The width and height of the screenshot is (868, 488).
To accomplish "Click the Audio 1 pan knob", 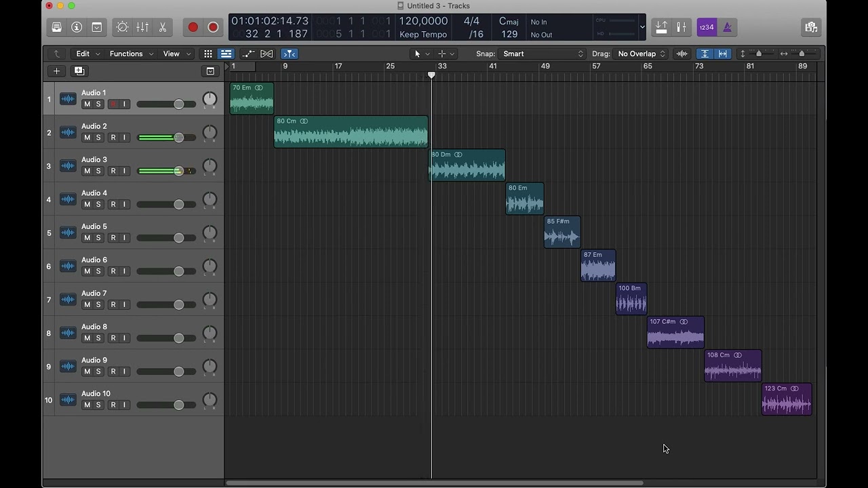I will 210,99.
